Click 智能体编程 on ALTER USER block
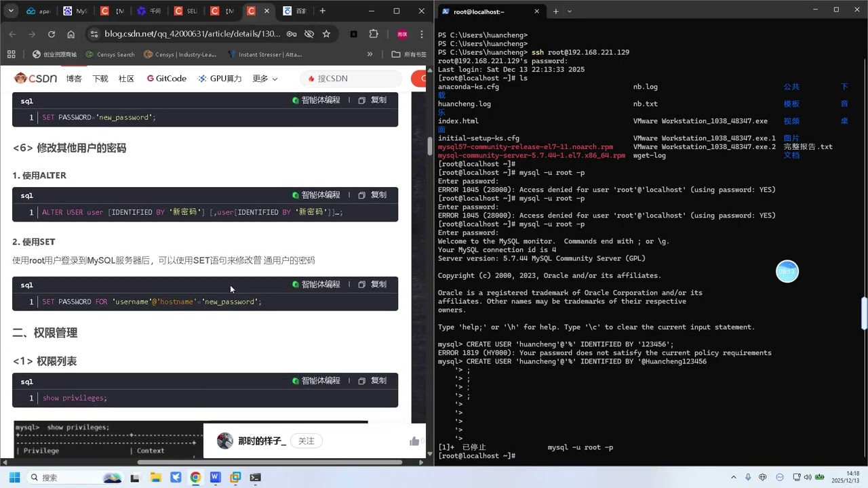 pyautogui.click(x=316, y=195)
